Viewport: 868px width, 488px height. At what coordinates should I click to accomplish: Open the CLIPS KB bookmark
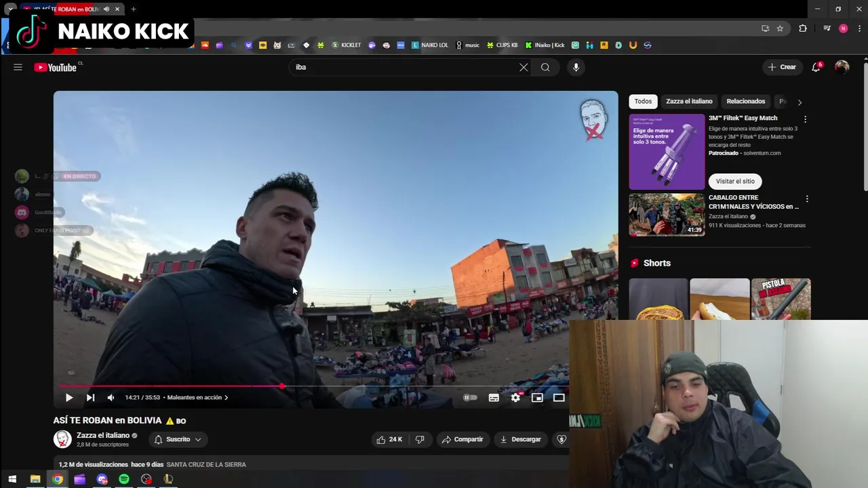(502, 45)
